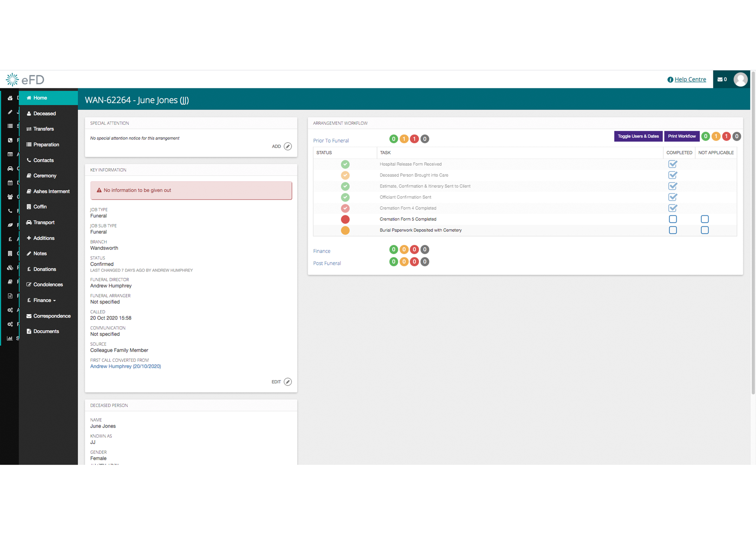The height and width of the screenshot is (535, 756).
Task: Expand the Finance workflow section
Action: pos(322,251)
